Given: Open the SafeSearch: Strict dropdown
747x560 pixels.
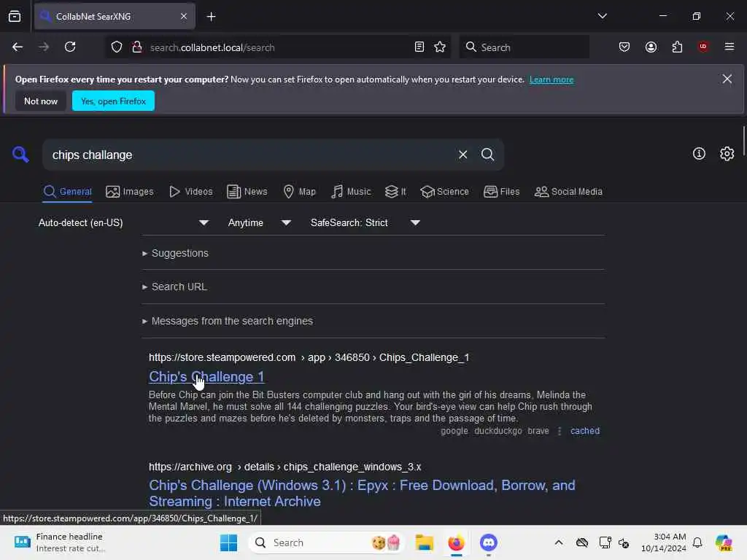Looking at the screenshot, I should click(x=365, y=222).
